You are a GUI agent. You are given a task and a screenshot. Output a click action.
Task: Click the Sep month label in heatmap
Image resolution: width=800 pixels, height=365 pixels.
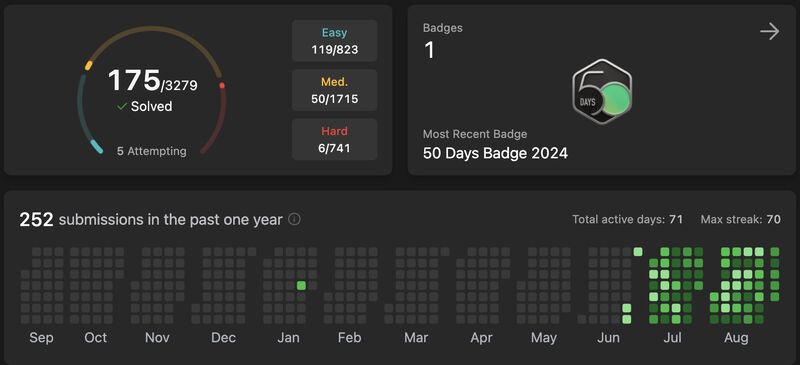click(41, 337)
